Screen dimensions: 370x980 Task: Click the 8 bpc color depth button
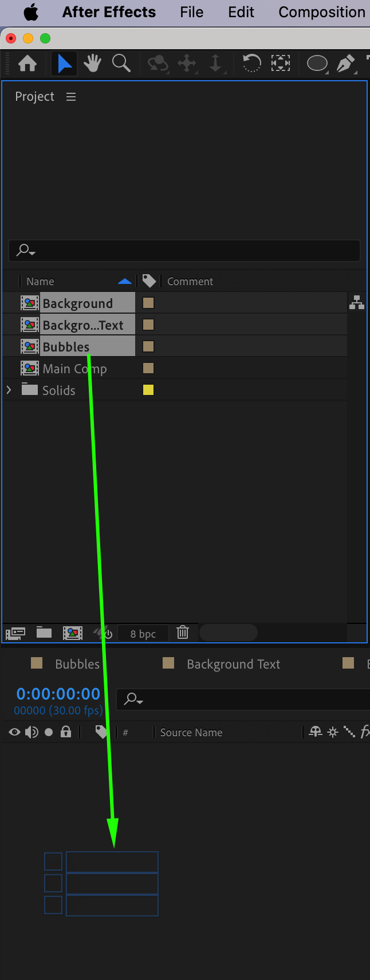pyautogui.click(x=143, y=633)
